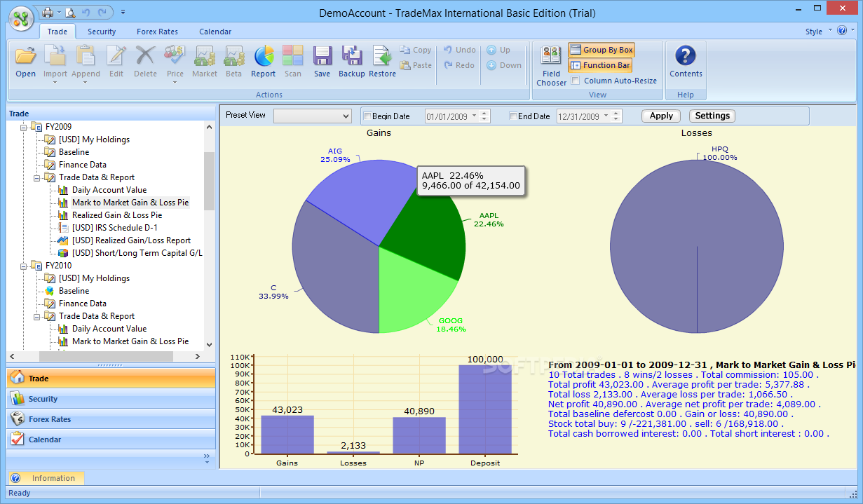The height and width of the screenshot is (504, 863).
Task: Enable Column Auto-Resize checkbox
Action: point(576,81)
